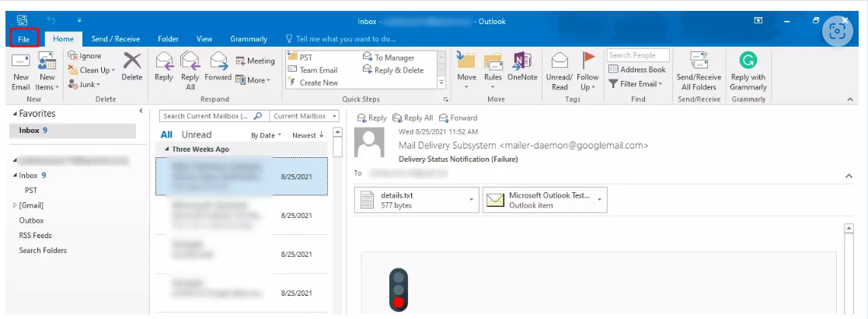Open the RSS Feeds folder
Screen dimensions: 868x319
click(x=36, y=236)
